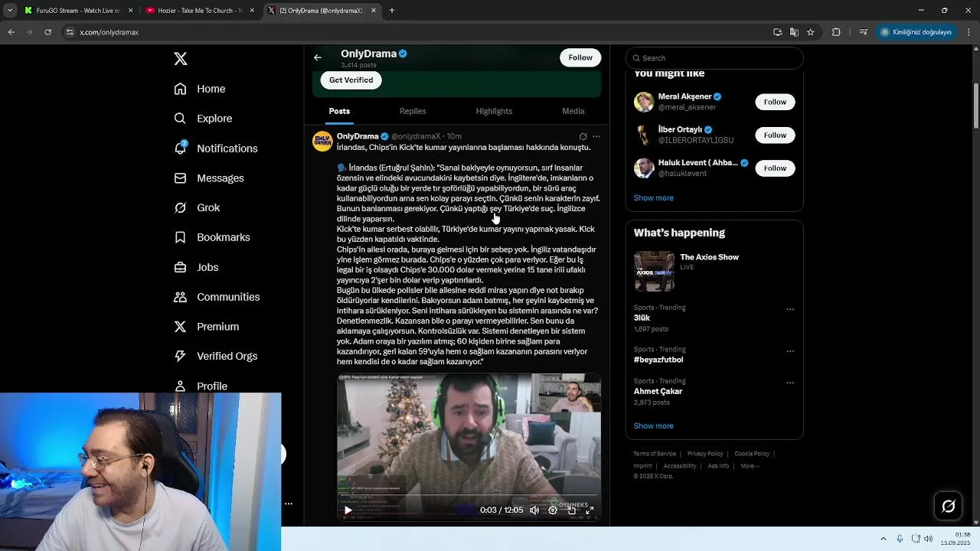Screen dimensions: 980x551
Task: Open video settings gear
Action: 553,510
